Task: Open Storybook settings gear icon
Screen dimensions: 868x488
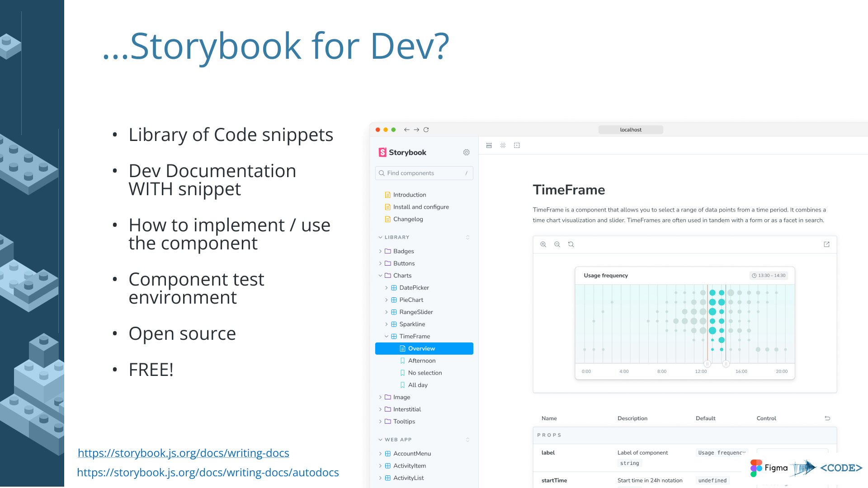Action: pyautogui.click(x=466, y=153)
